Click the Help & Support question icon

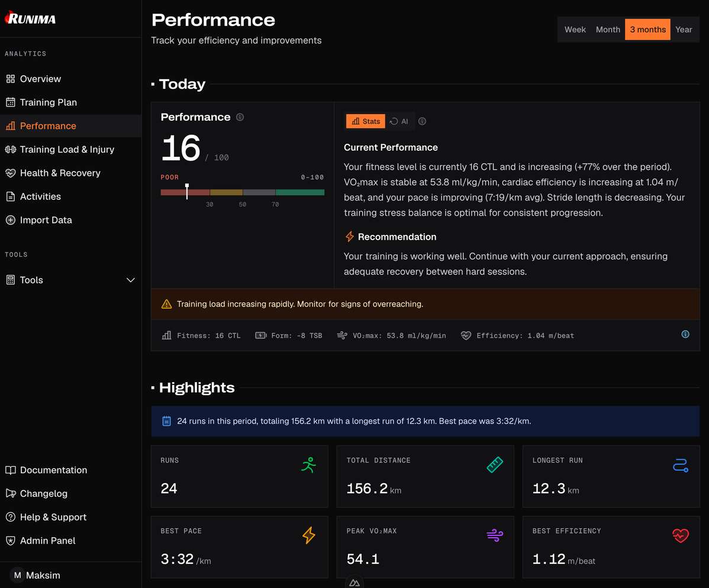tap(11, 517)
